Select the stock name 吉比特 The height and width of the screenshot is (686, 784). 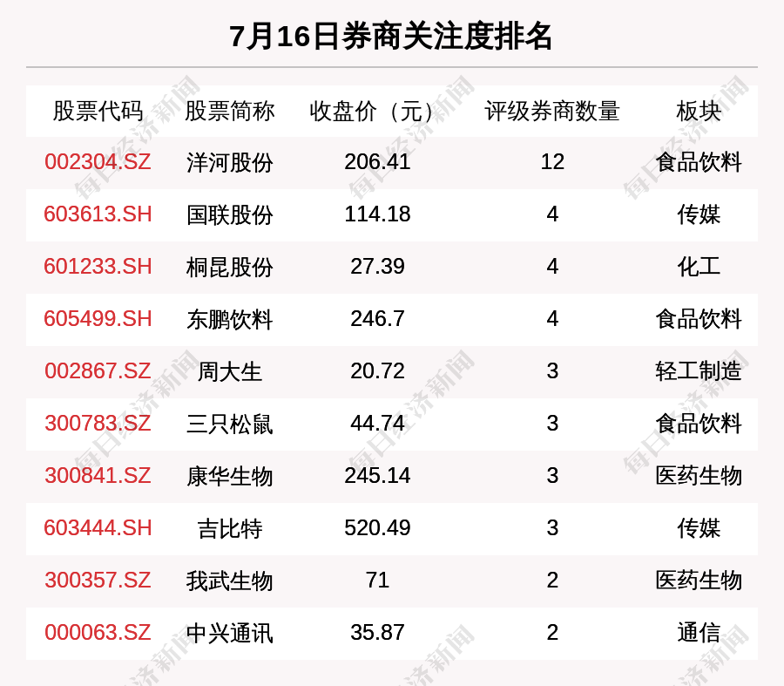point(229,528)
